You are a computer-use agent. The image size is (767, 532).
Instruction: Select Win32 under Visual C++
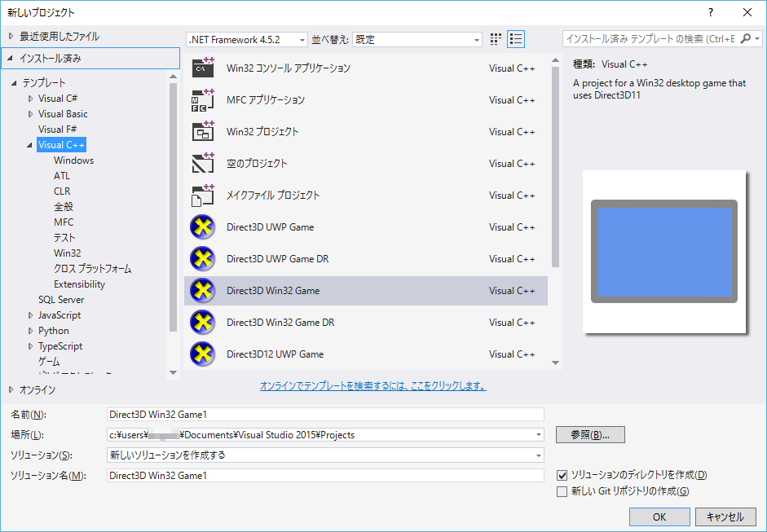tap(67, 253)
